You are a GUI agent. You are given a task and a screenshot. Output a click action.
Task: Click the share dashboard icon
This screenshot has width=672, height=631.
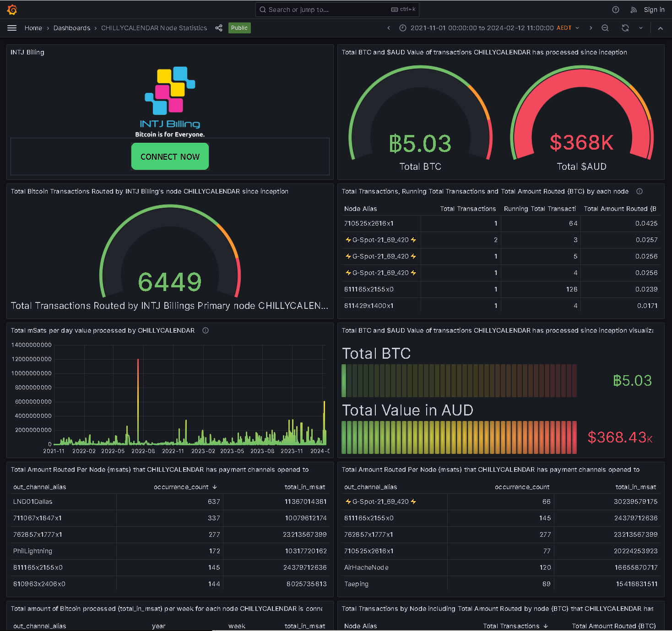219,28
